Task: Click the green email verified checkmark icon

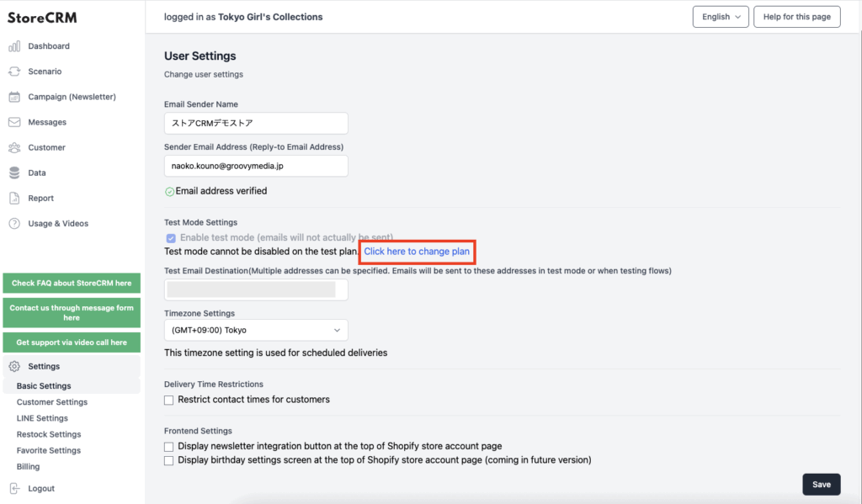Action: click(x=169, y=191)
